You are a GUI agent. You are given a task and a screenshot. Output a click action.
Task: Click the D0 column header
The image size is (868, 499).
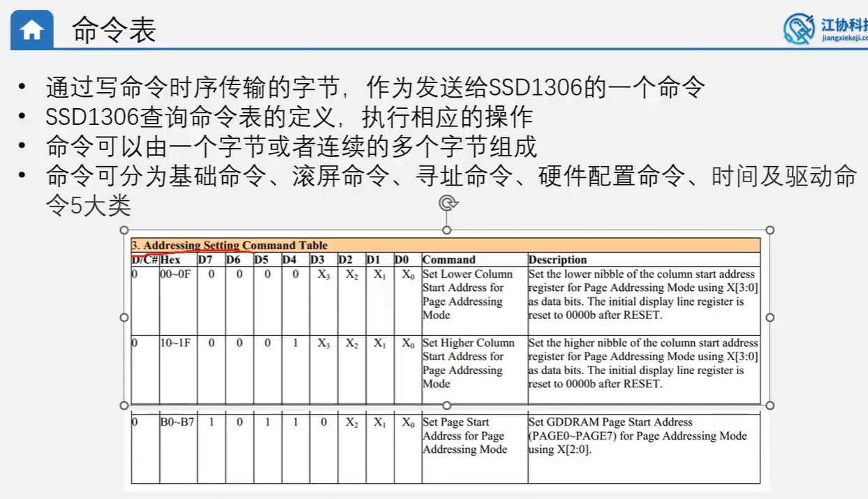402,260
